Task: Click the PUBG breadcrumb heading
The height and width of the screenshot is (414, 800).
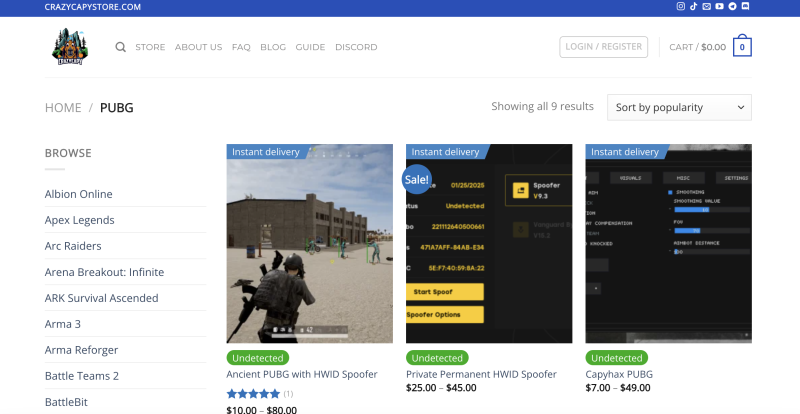Action: (117, 108)
